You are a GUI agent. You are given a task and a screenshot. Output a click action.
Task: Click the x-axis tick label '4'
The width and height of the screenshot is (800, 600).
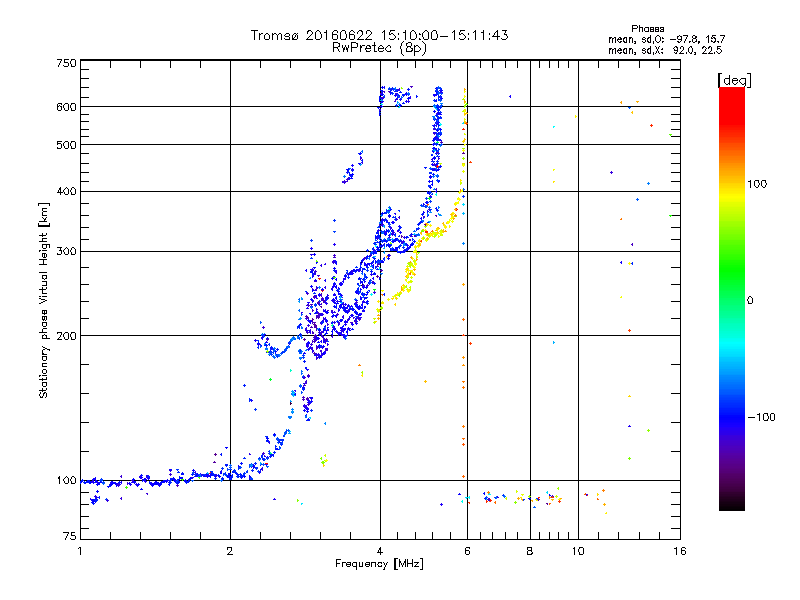tap(380, 551)
